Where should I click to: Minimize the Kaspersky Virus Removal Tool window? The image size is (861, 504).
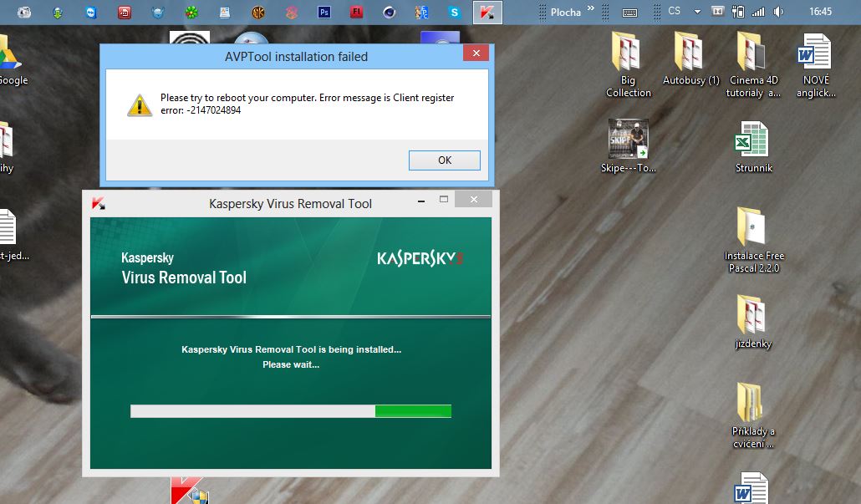click(421, 201)
